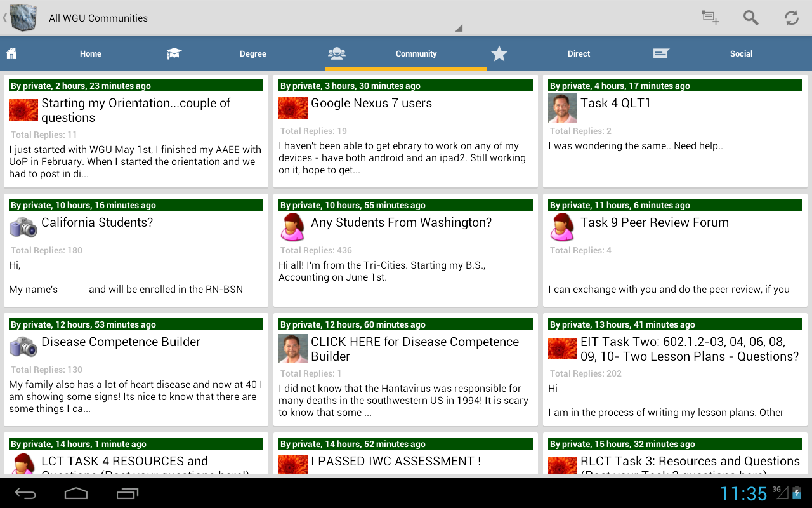The width and height of the screenshot is (812, 508).
Task: Select the Community tab
Action: pyautogui.click(x=416, y=54)
